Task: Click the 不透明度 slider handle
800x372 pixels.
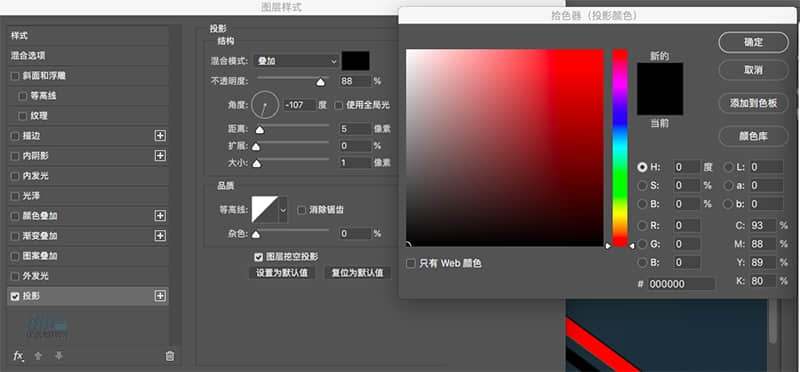Action: click(320, 82)
